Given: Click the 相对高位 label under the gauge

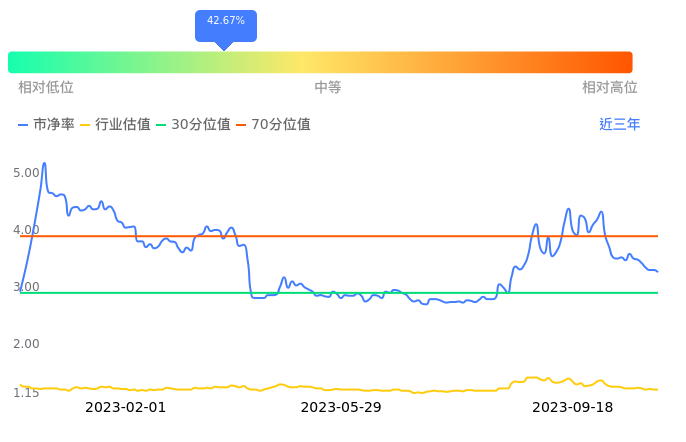Looking at the screenshot, I should [609, 88].
